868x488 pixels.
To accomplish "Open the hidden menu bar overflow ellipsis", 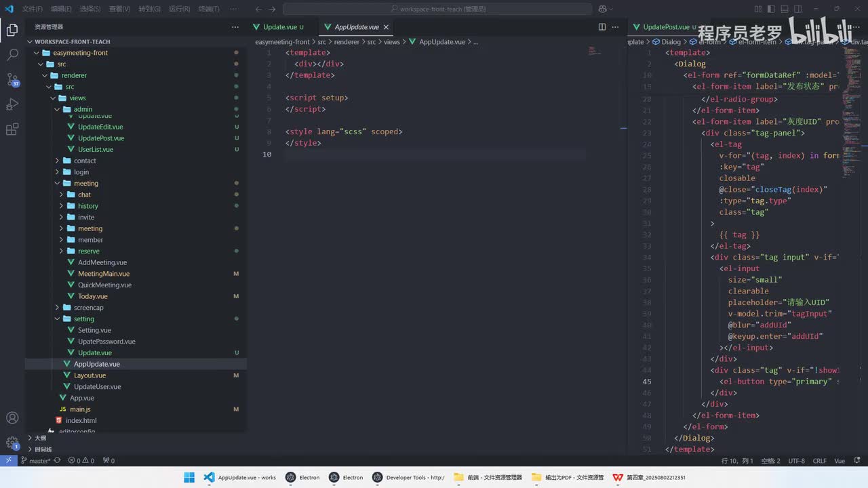I will click(x=234, y=9).
